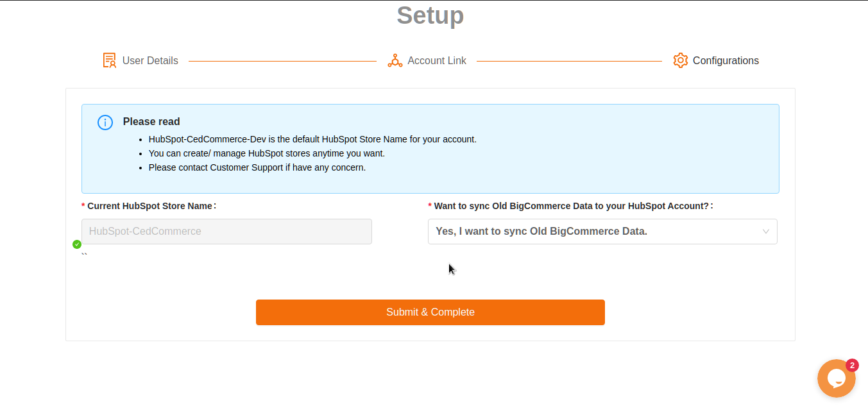Click the sync Old BigCommerce Data label
Viewport: 868px width, 406px height.
(x=572, y=206)
